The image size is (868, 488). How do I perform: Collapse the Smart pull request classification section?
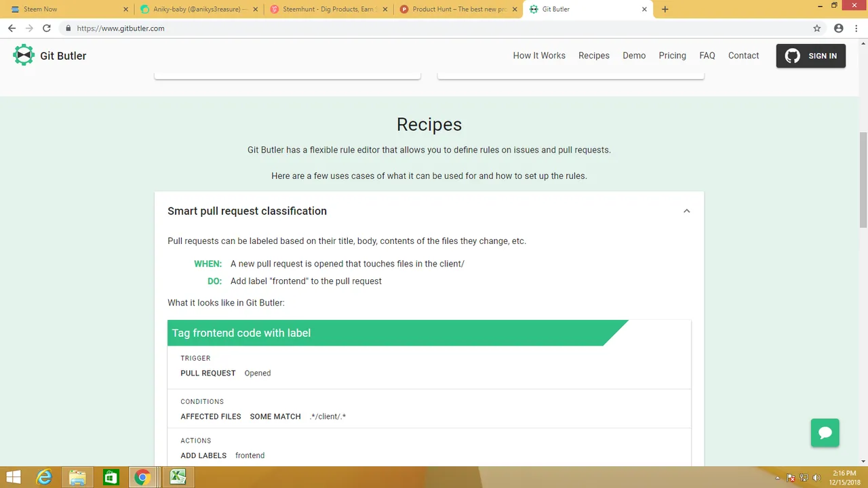(686, 211)
